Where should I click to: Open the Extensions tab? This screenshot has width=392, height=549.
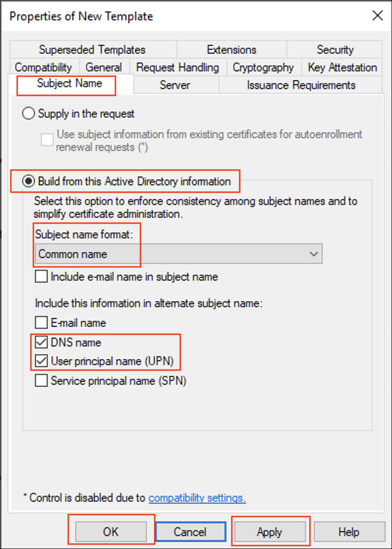[x=231, y=50]
